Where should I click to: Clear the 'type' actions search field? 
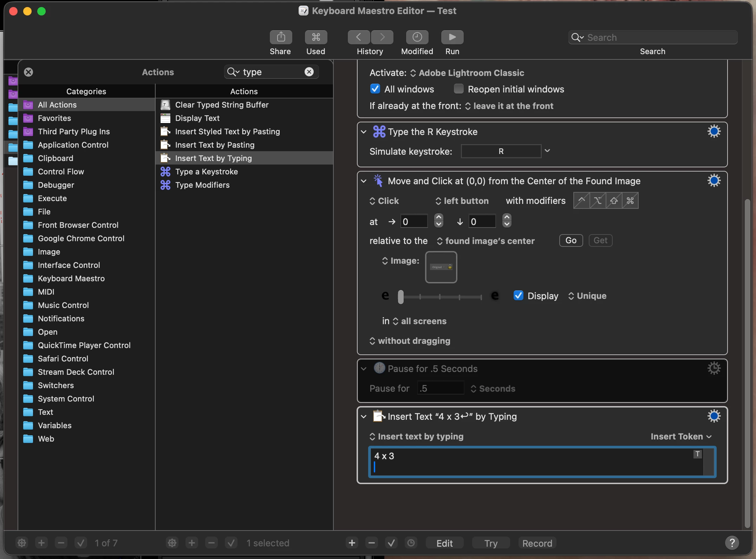(309, 72)
